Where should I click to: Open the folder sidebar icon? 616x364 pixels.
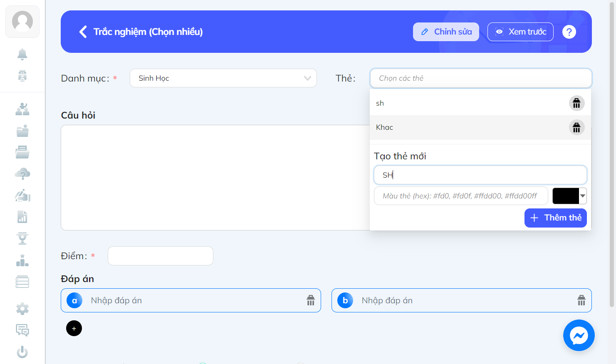pyautogui.click(x=22, y=131)
